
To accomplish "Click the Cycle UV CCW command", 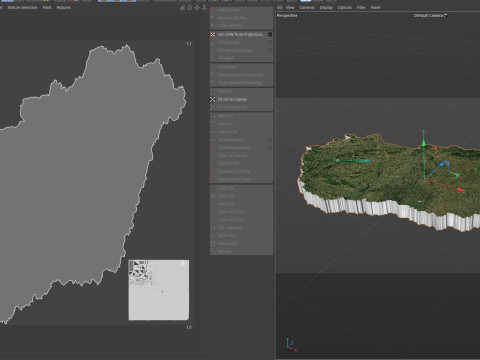I will click(241, 212).
